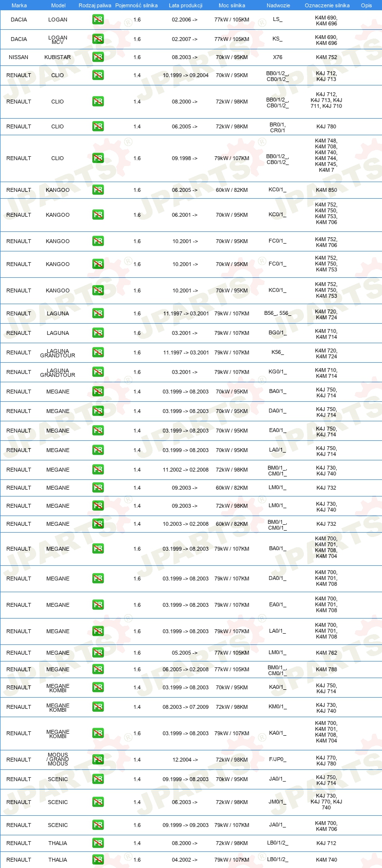Image resolution: width=382 pixels, height=868 pixels.
Task: Click the 08.2003 -> 07.2009 production date
Action: [x=186, y=707]
